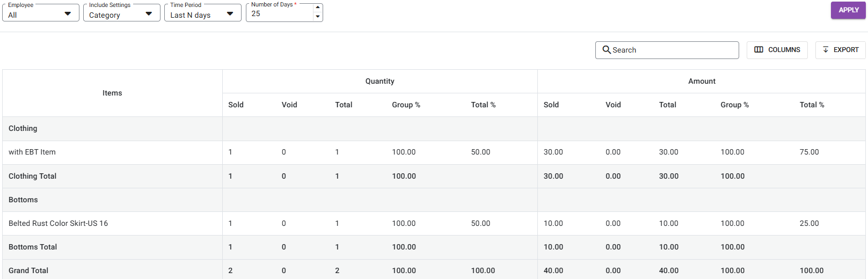Image resolution: width=868 pixels, height=279 pixels.
Task: Click the magnifier icon in Search box
Action: pos(607,50)
